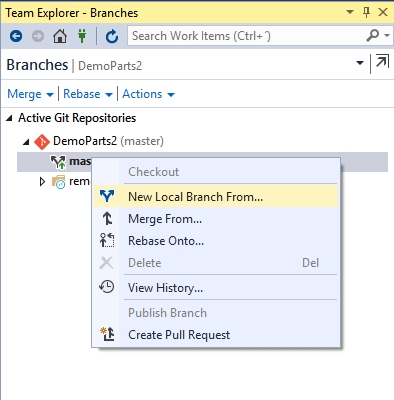Collapse the Active Git Repositories section
Screen dimensions: 394x400
pyautogui.click(x=10, y=118)
